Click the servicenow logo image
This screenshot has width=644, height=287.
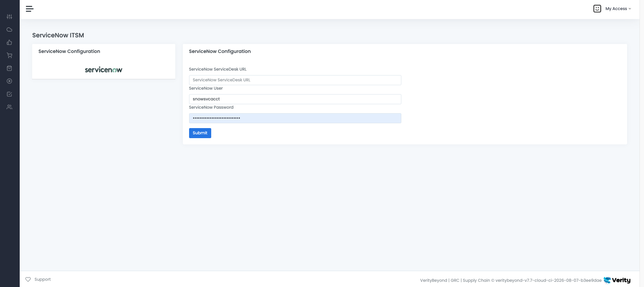[104, 70]
